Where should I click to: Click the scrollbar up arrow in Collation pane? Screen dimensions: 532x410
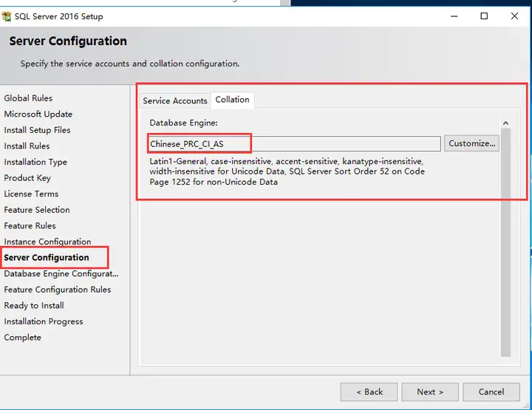click(x=505, y=123)
